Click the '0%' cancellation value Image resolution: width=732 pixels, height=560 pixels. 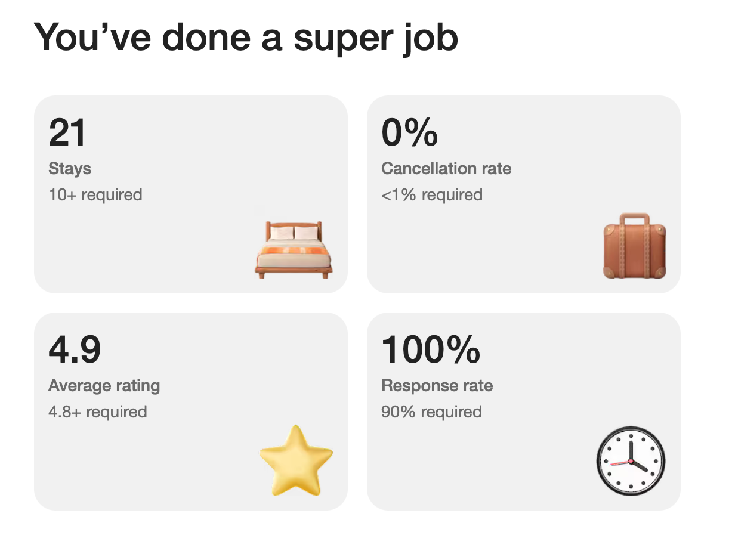409,132
